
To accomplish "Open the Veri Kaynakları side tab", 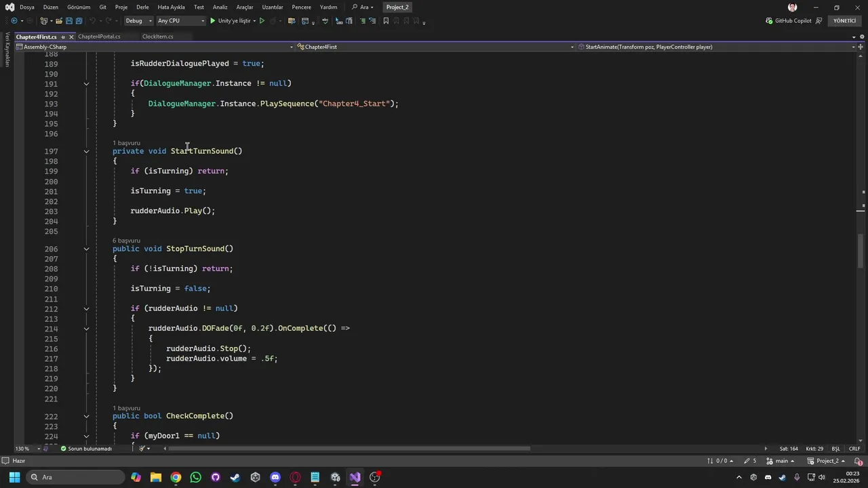I will tap(7, 49).
